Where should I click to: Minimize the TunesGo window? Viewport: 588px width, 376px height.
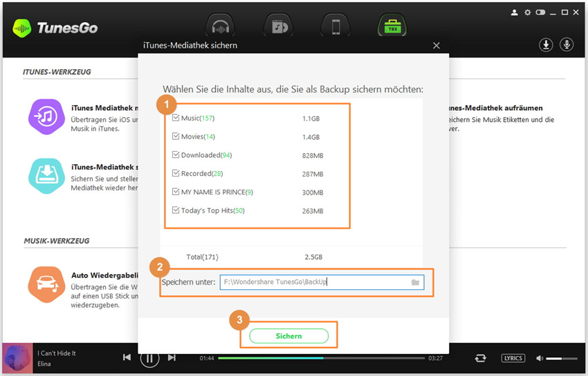[553, 12]
